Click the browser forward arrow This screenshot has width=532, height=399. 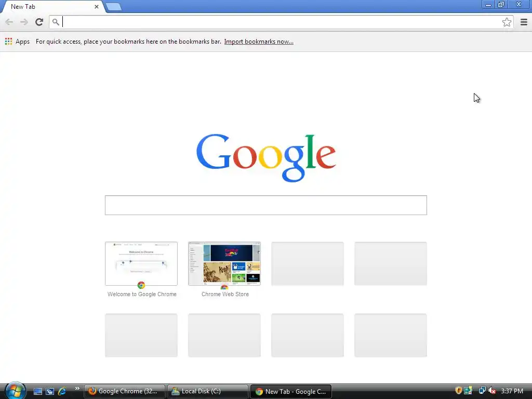[24, 22]
